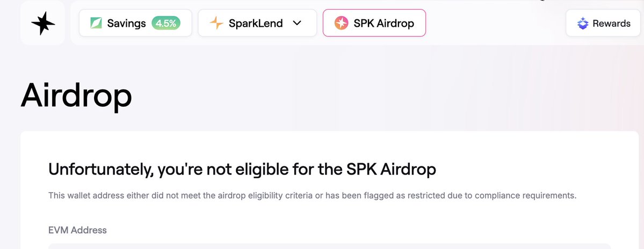Click the blue Rewards box icon

pos(583,23)
